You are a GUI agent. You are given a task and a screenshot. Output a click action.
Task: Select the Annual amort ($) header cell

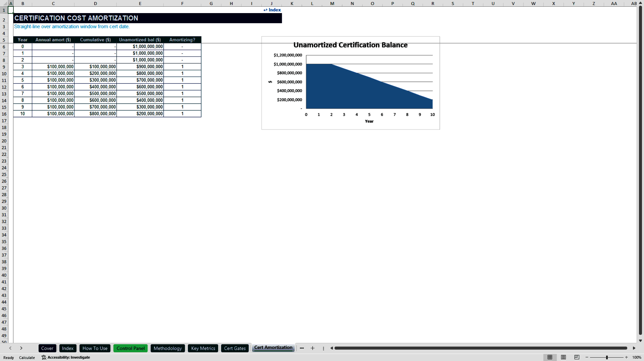pyautogui.click(x=53, y=40)
